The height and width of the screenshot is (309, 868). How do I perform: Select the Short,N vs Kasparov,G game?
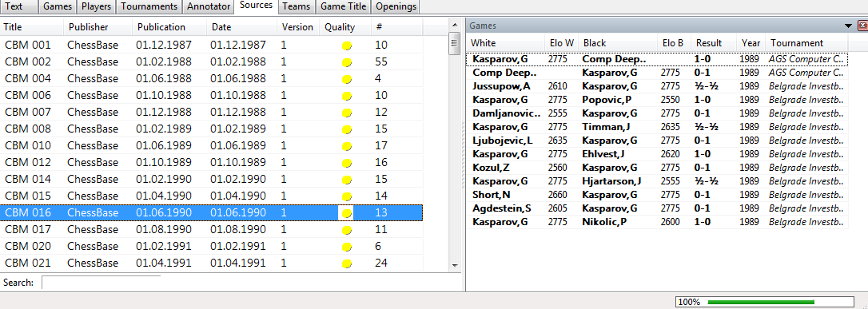657,195
